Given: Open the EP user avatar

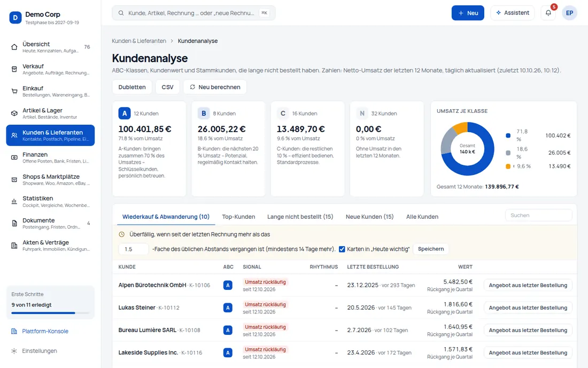Looking at the screenshot, I should coord(569,13).
